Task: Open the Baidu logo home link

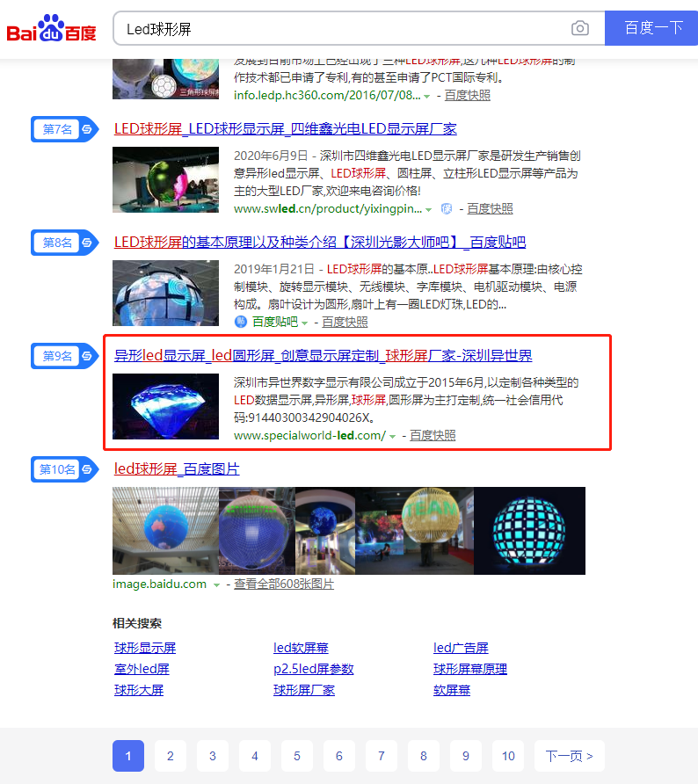Action: [x=51, y=28]
